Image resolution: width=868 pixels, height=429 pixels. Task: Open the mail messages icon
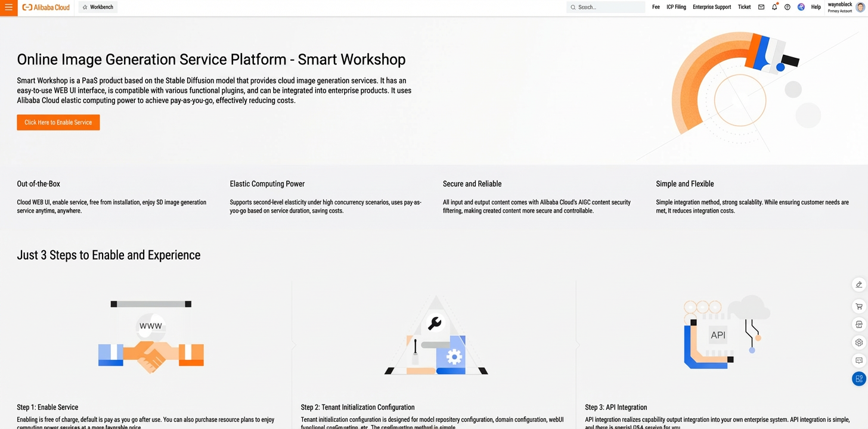point(761,7)
